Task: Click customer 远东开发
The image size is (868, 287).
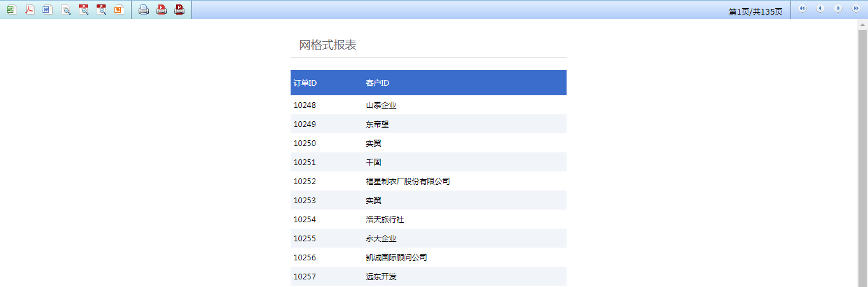Action: tap(382, 276)
